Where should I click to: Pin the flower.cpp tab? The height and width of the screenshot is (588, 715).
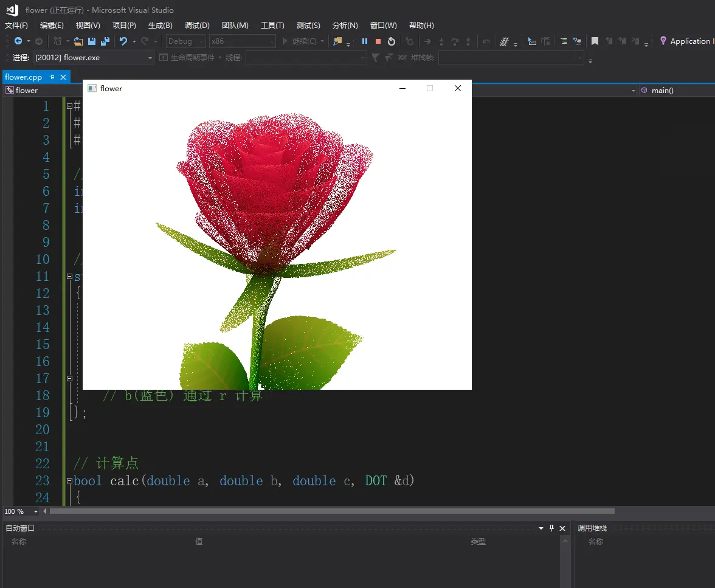tap(52, 77)
